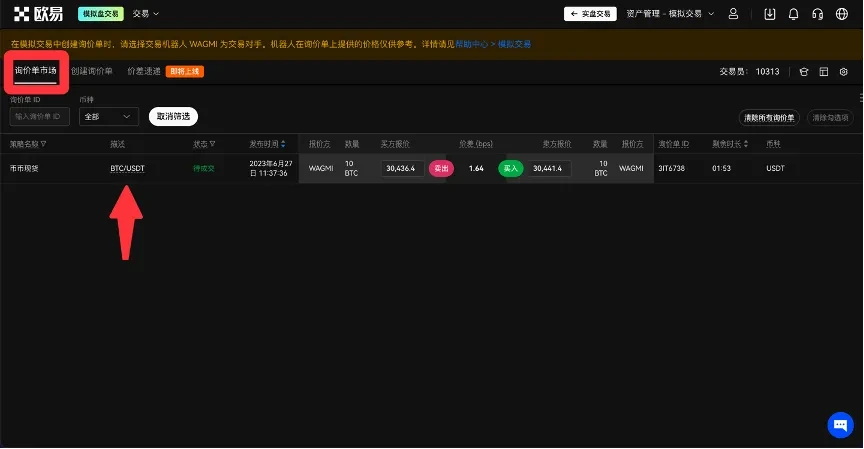
Task: Click the 取消筛选 button
Action: tap(173, 117)
